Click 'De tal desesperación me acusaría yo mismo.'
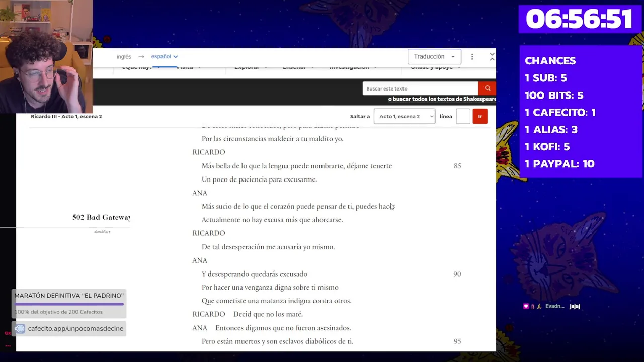Screen dimensions: 644x362 (x=268, y=247)
